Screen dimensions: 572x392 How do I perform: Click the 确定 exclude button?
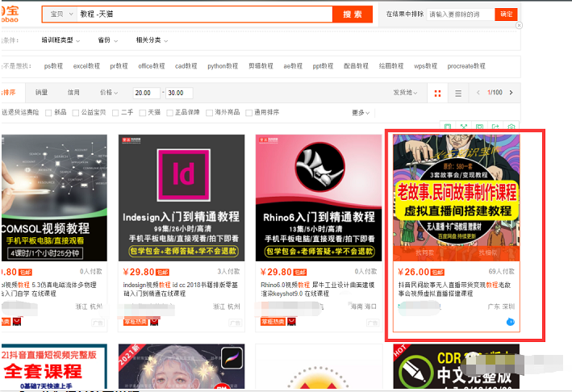506,15
